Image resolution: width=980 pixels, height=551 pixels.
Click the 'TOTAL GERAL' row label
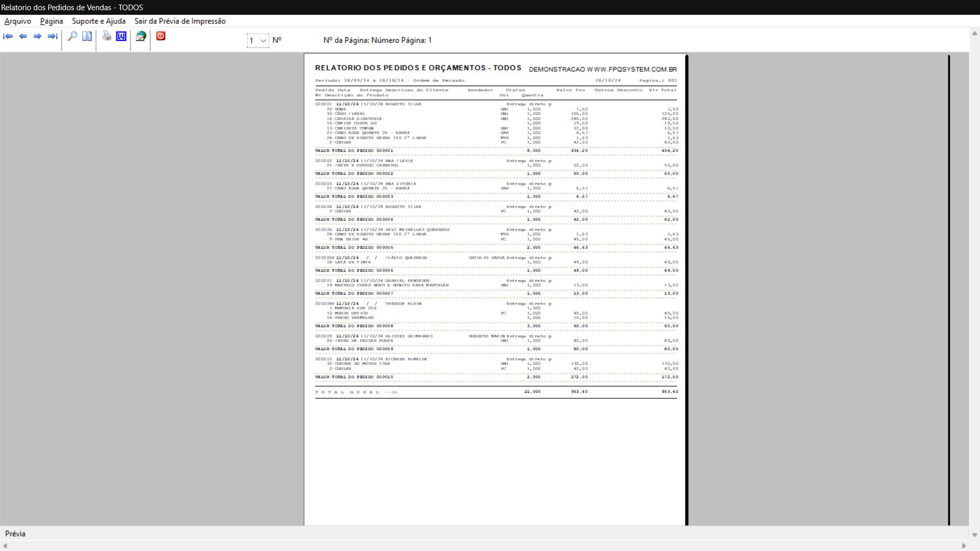point(356,392)
